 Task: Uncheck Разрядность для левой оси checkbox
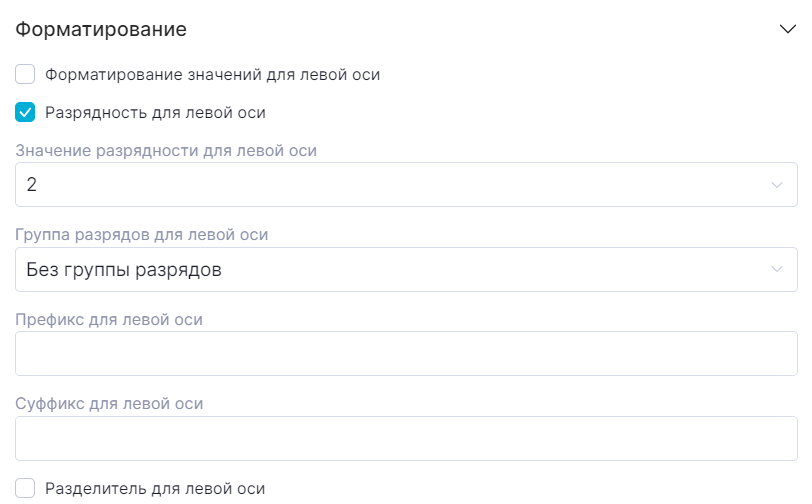26,112
